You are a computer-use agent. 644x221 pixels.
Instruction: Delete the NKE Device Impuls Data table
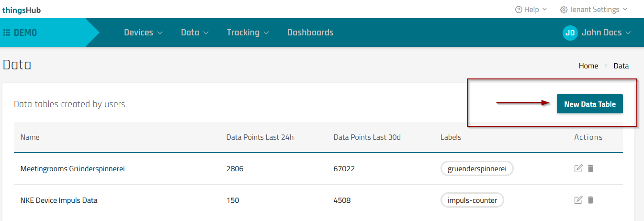(x=590, y=200)
